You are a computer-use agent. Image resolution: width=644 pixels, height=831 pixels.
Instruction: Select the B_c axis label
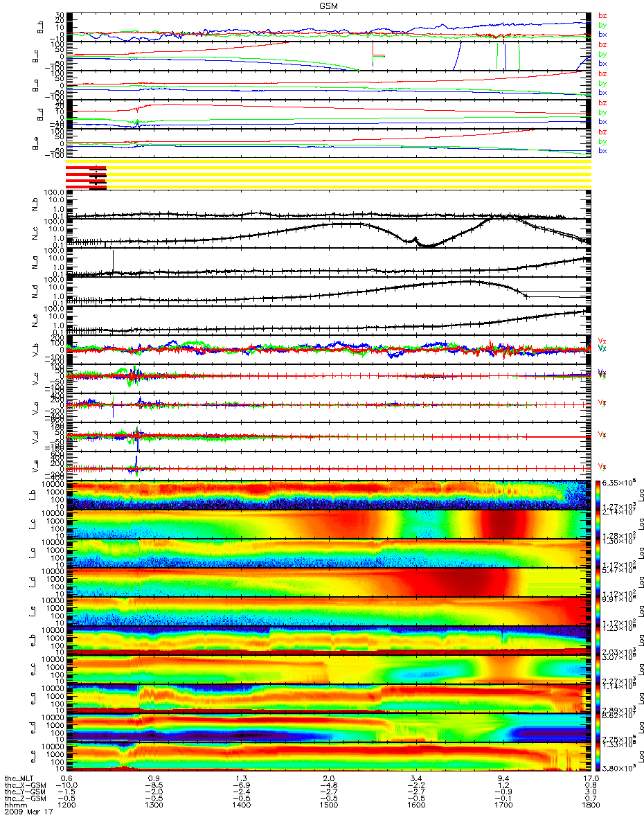point(35,55)
